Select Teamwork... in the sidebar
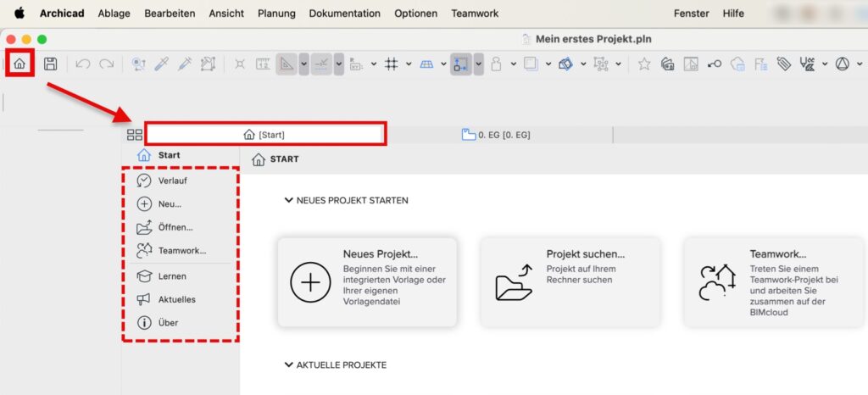Image resolution: width=868 pixels, height=395 pixels. pos(171,251)
